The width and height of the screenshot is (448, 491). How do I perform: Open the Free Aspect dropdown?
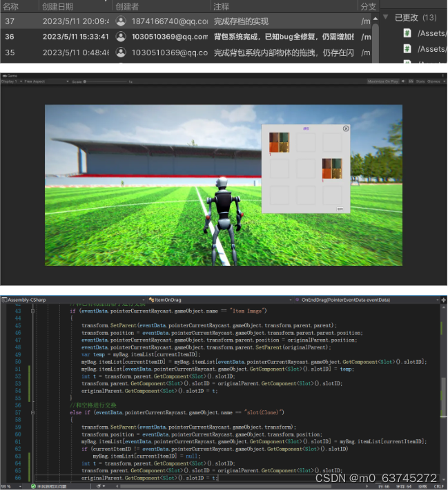click(x=46, y=81)
